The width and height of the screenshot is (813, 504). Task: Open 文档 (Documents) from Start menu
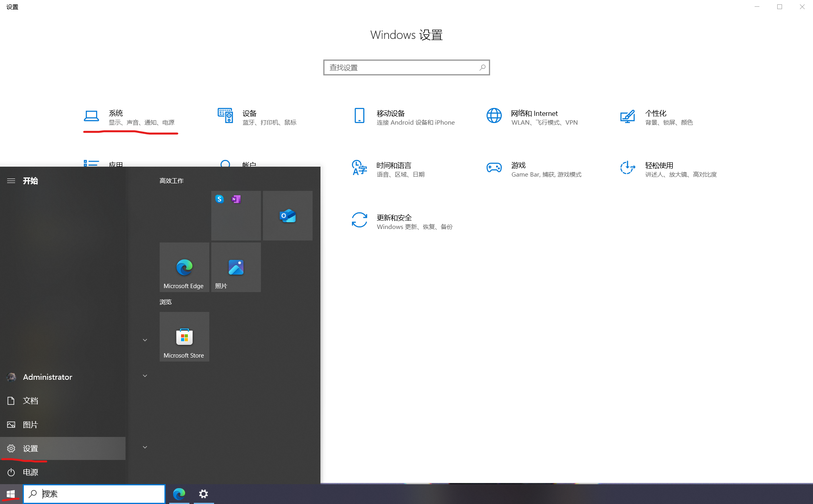click(30, 401)
